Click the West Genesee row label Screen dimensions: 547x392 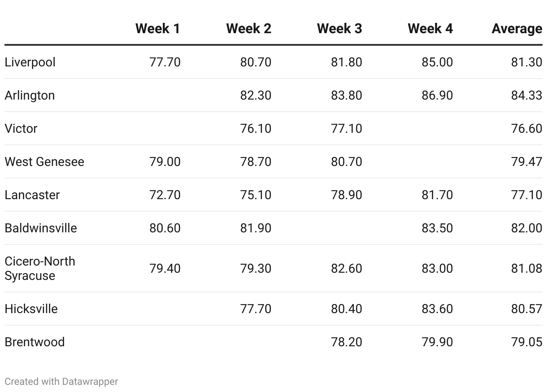[44, 161]
